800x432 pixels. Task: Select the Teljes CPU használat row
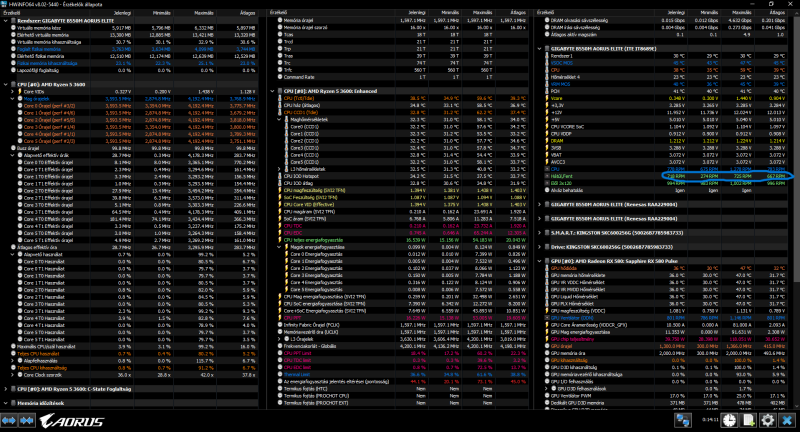135,353
